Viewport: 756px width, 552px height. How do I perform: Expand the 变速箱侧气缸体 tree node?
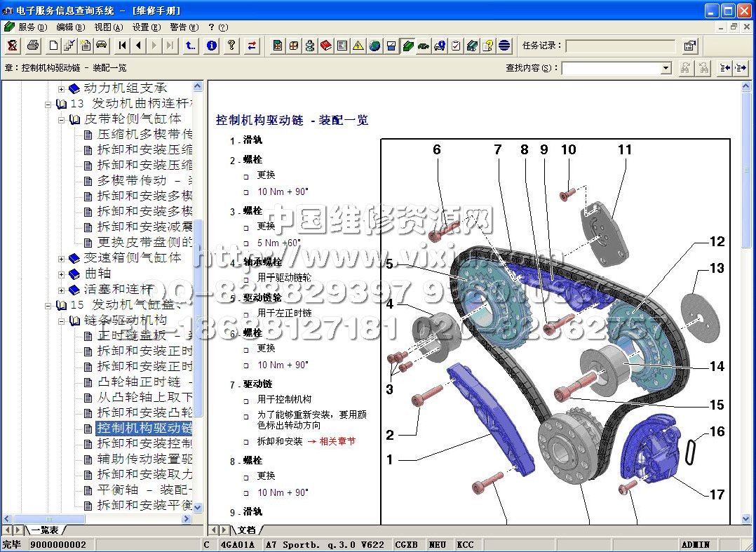coord(61,259)
